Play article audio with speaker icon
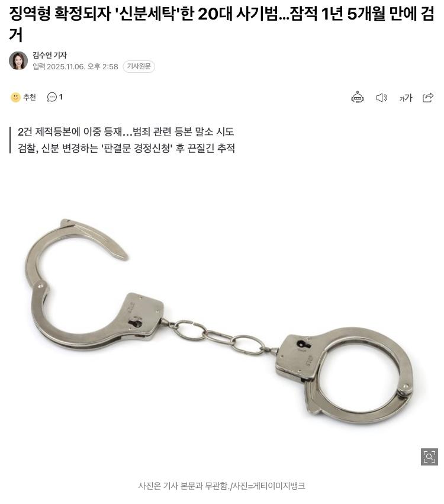444x504 pixels. [381, 97]
